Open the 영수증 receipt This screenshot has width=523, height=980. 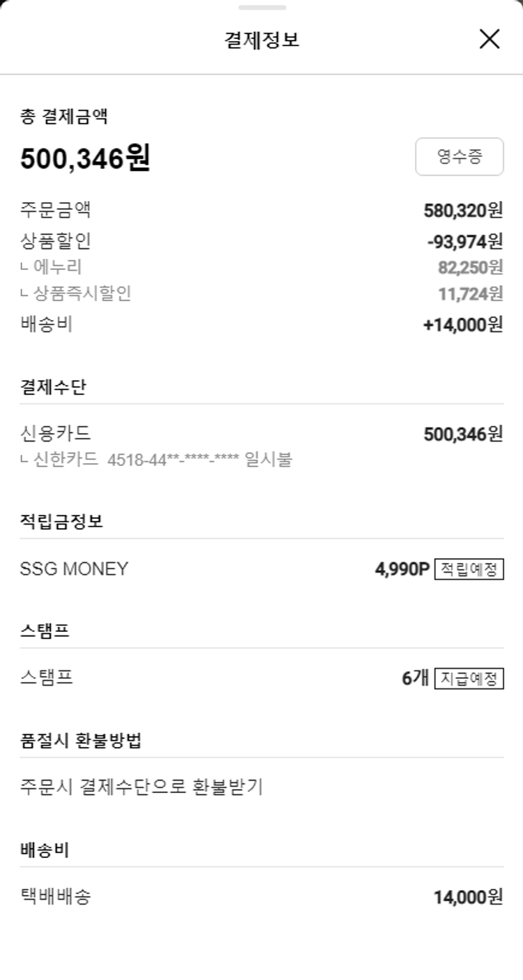coord(460,156)
